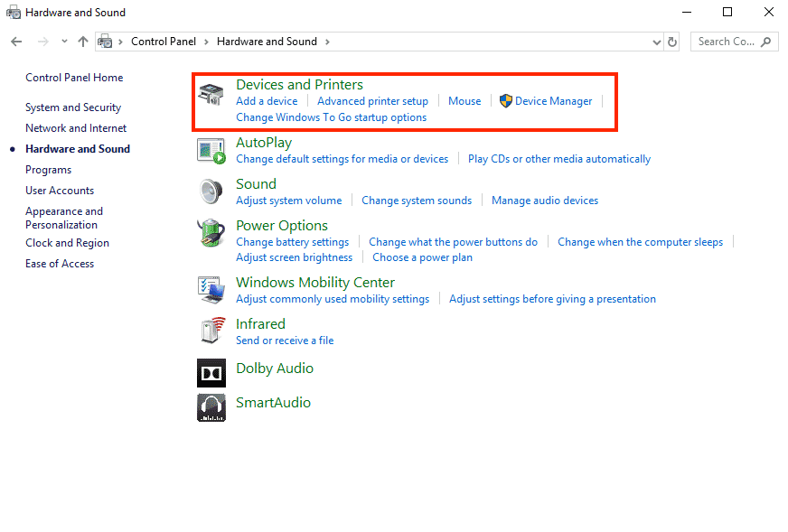Image resolution: width=788 pixels, height=532 pixels.
Task: Go back using the back arrow
Action: [16, 42]
